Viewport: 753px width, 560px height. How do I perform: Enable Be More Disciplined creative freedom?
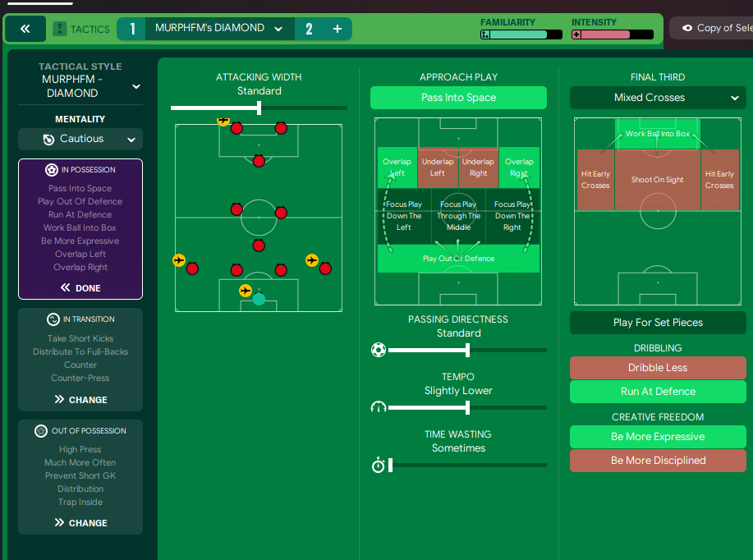point(658,461)
